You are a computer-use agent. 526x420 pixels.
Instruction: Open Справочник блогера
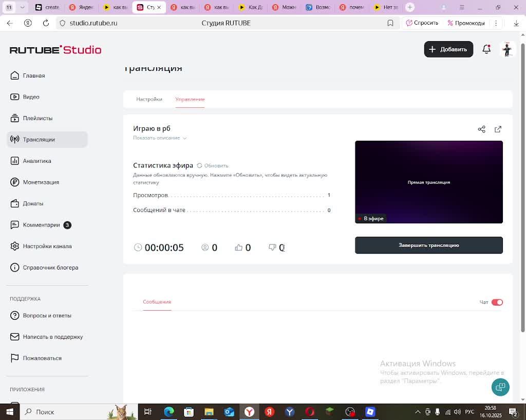click(x=44, y=268)
